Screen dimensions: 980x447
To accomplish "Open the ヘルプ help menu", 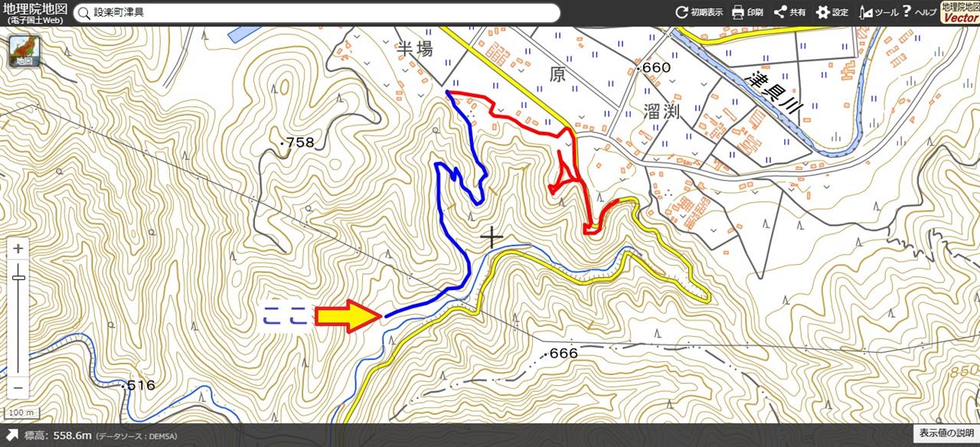I will point(919,12).
